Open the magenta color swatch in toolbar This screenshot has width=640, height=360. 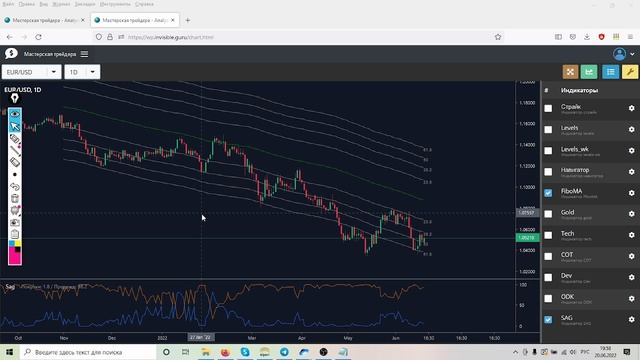pos(13,258)
